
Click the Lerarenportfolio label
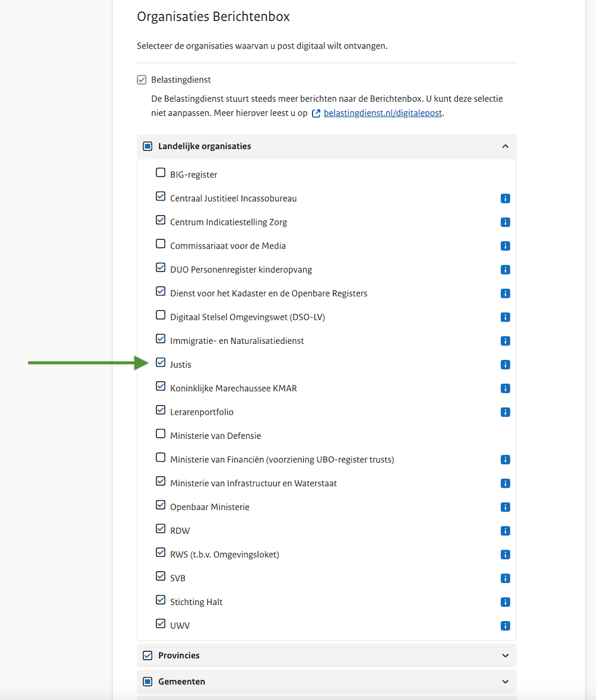coord(201,412)
